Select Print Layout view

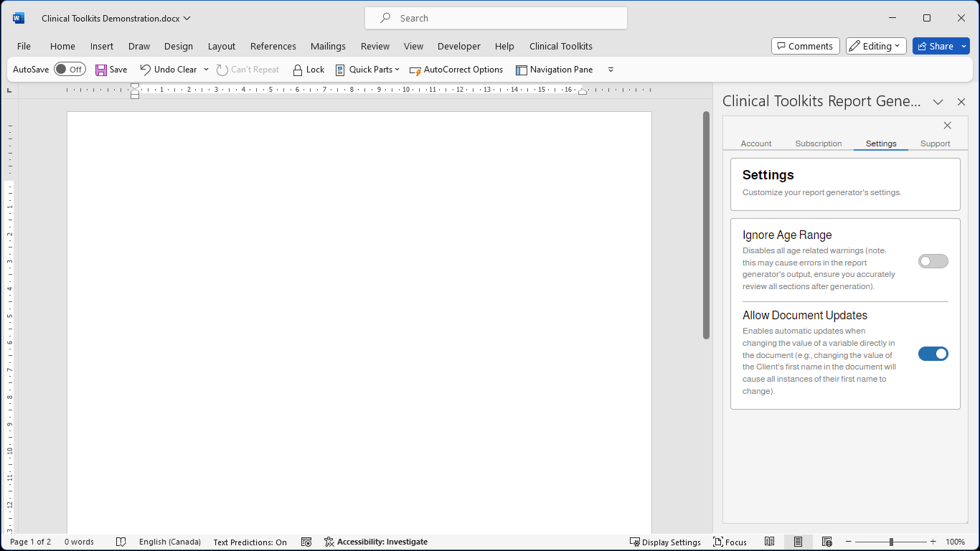click(x=798, y=542)
